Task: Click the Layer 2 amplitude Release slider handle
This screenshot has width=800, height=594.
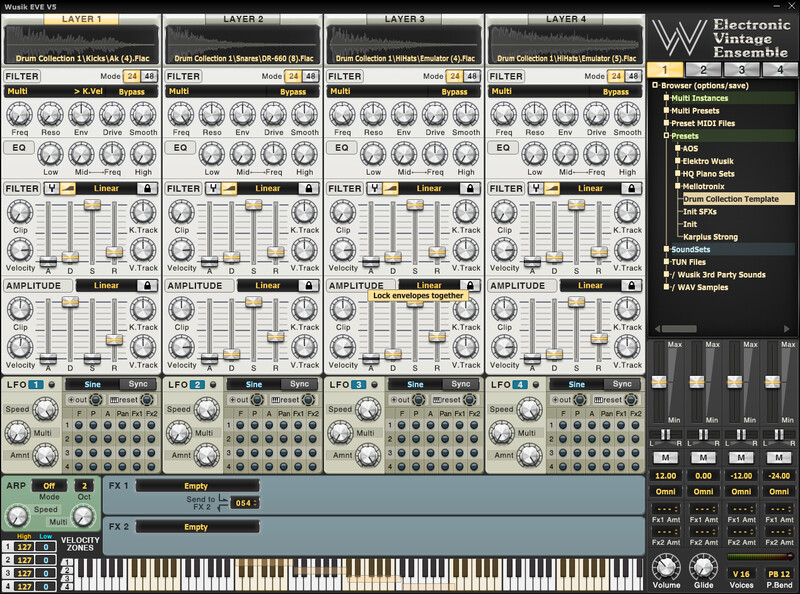Action: 276,336
